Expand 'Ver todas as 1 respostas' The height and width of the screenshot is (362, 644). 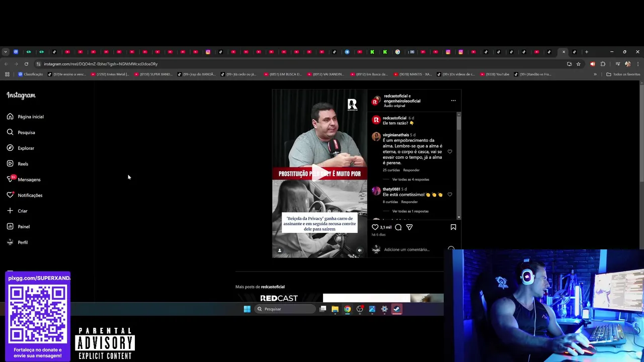pyautogui.click(x=411, y=211)
